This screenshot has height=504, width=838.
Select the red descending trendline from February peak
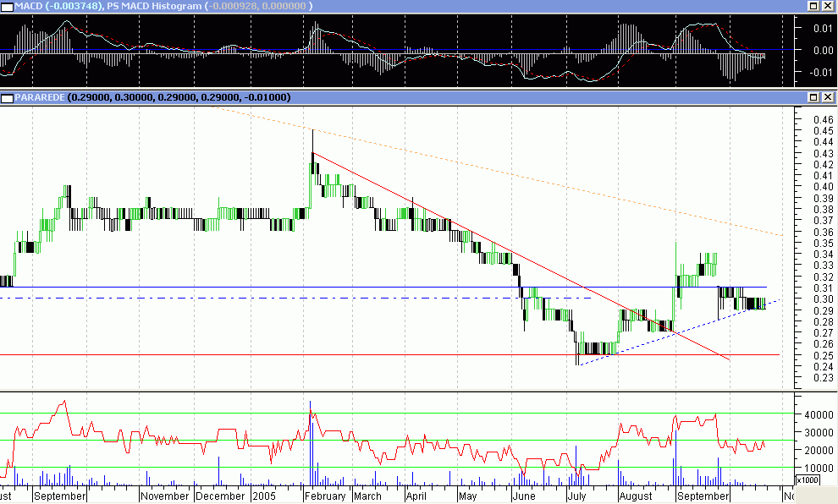[521, 257]
